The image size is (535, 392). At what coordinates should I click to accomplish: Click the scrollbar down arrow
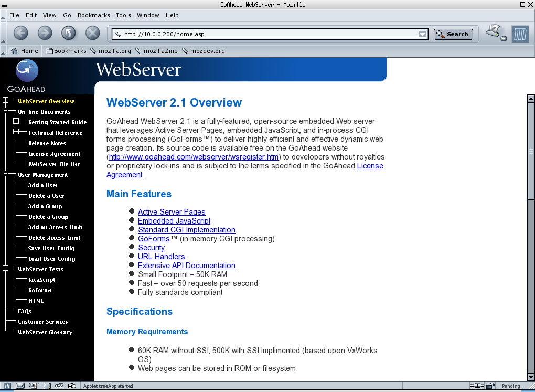(x=531, y=377)
